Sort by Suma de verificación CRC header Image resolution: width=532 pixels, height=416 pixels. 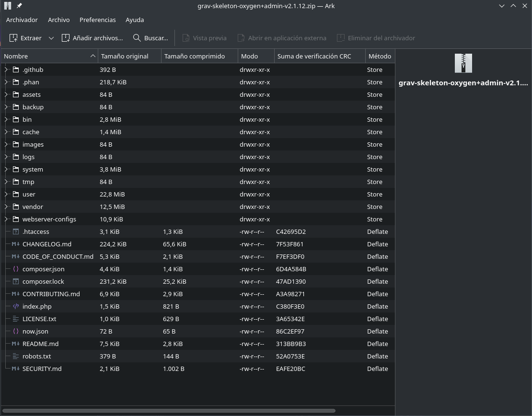pyautogui.click(x=320, y=57)
